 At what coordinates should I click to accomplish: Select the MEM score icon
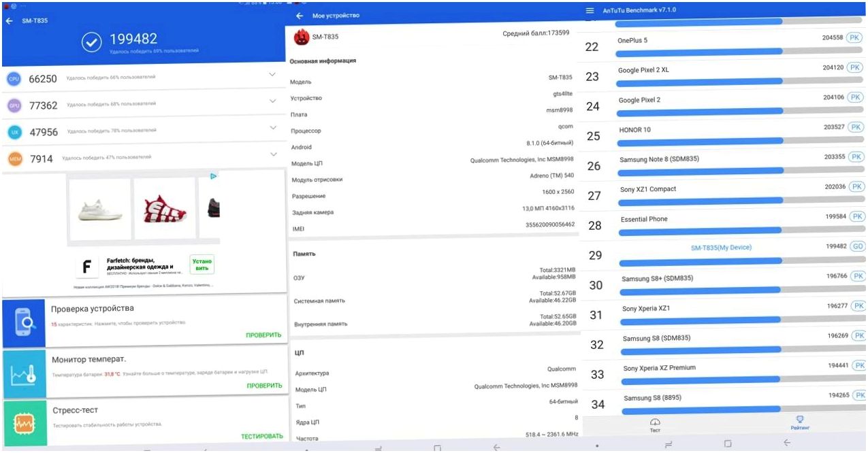(16, 159)
